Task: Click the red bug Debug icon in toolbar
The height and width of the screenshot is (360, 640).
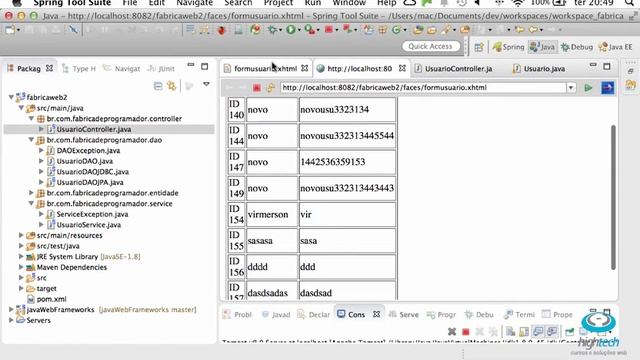Action: click(x=222, y=30)
